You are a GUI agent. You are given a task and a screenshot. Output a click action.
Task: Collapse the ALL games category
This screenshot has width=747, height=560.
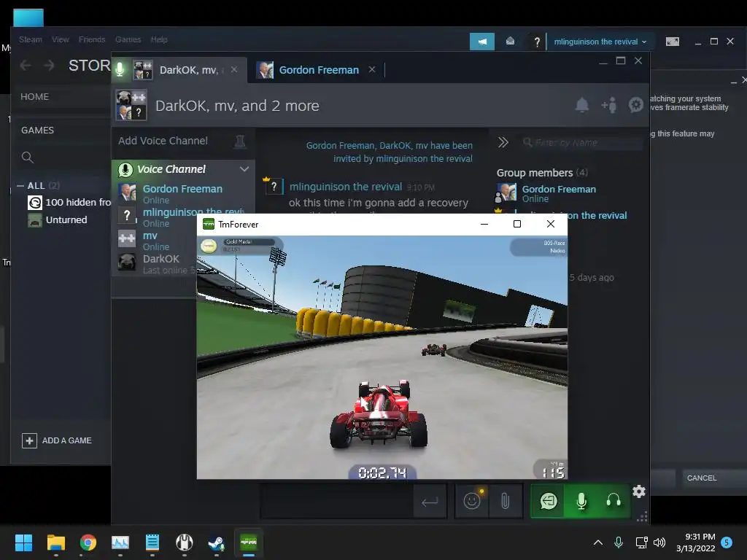pos(20,186)
